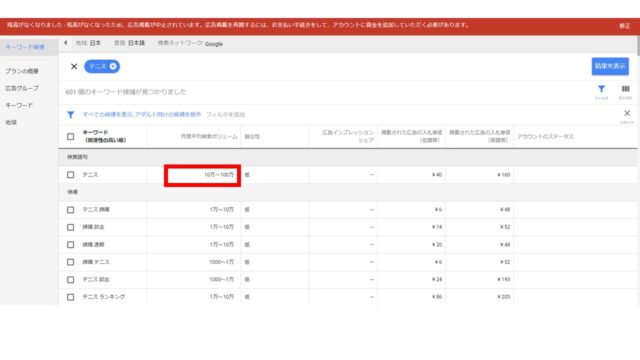Click the ¥24 bid in テニス 試合 row
The image size is (640, 360).
(437, 280)
